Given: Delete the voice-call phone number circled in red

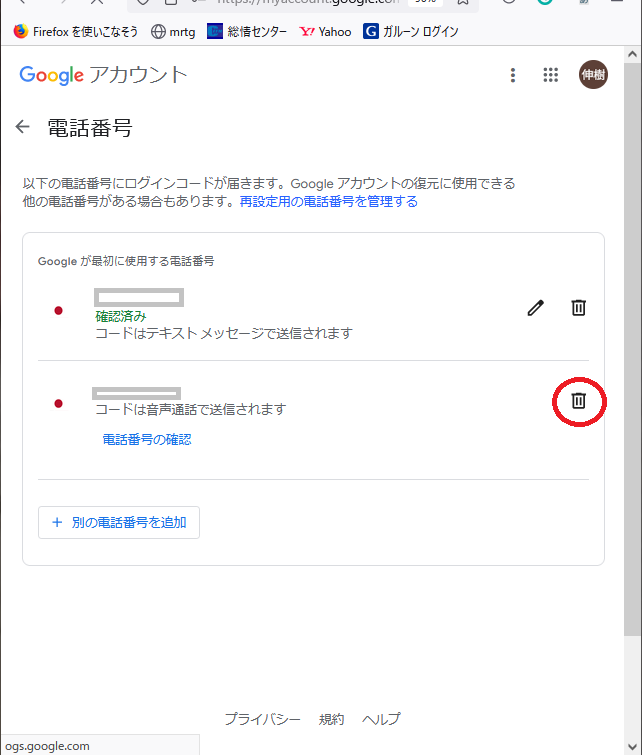Looking at the screenshot, I should click(578, 401).
